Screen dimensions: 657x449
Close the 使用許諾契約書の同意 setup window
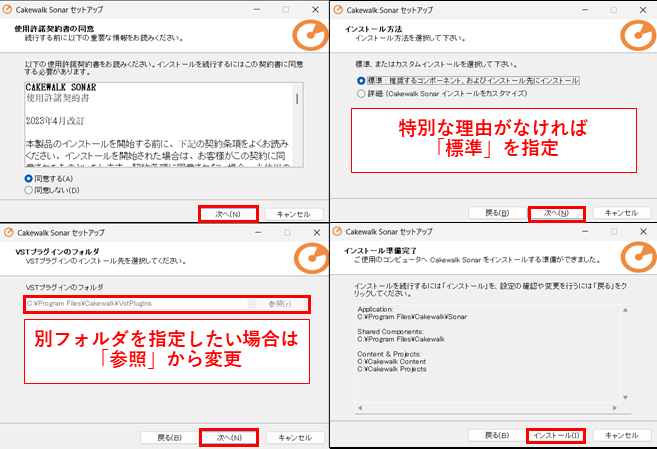(x=316, y=9)
